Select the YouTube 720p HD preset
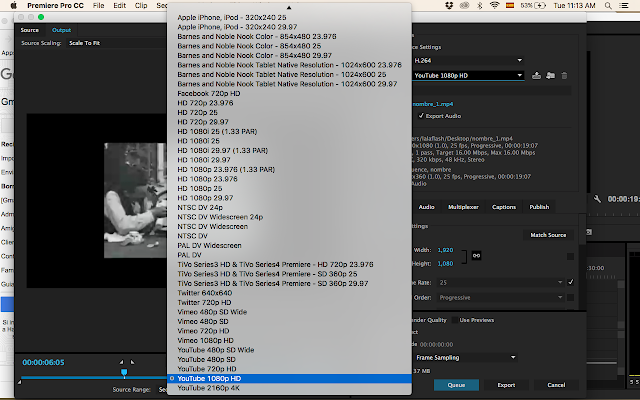This screenshot has height=400, width=640. pos(289,369)
